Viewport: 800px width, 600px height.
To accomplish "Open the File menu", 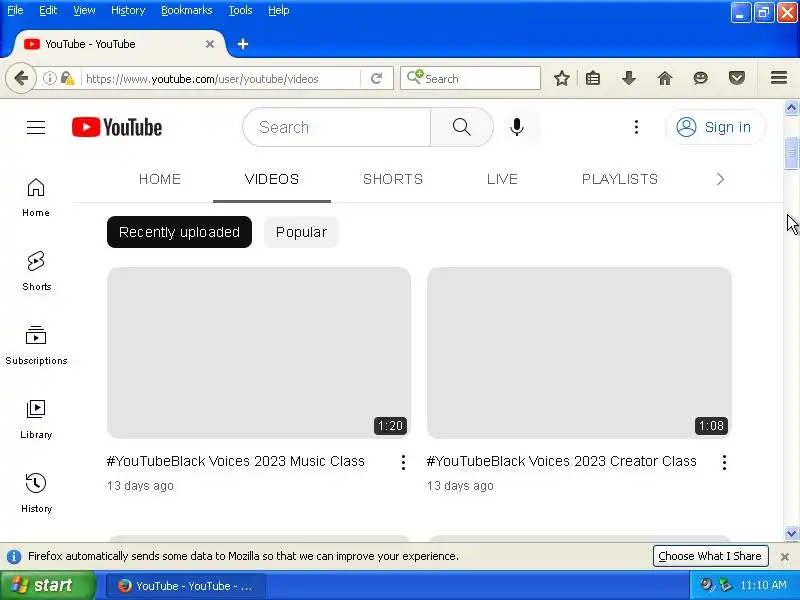I will (x=15, y=10).
